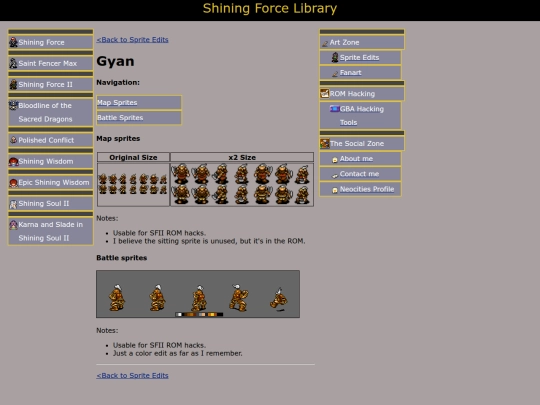The width and height of the screenshot is (540, 405).
Task: Click the Gyan battle sprites image
Action: (x=198, y=294)
